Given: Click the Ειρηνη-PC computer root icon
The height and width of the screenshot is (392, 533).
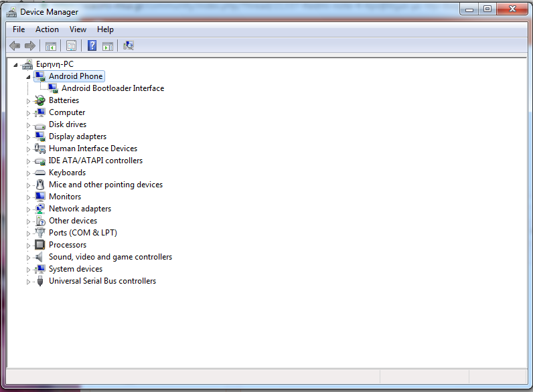Looking at the screenshot, I should click(x=27, y=64).
